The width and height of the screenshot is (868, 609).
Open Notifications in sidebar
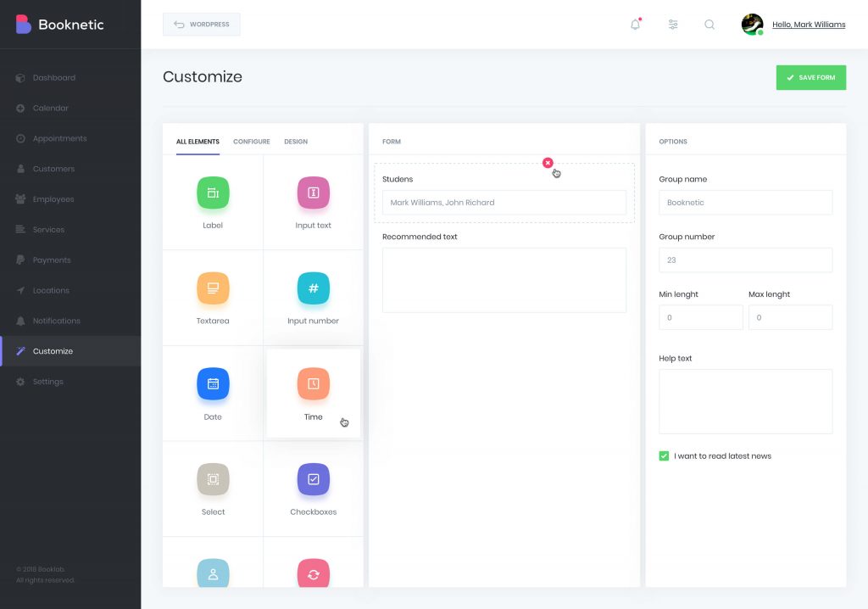[x=56, y=321]
